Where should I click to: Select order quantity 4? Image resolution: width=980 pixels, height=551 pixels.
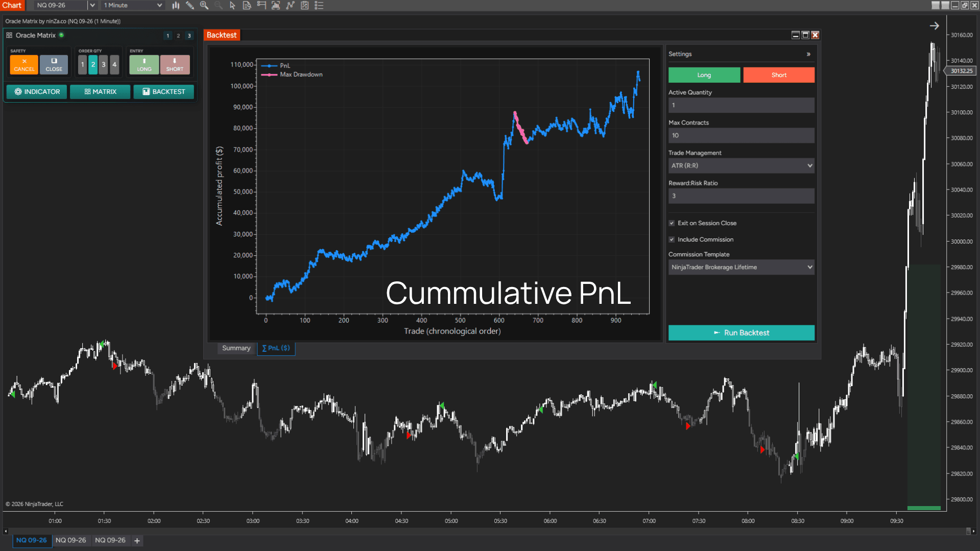(x=114, y=65)
